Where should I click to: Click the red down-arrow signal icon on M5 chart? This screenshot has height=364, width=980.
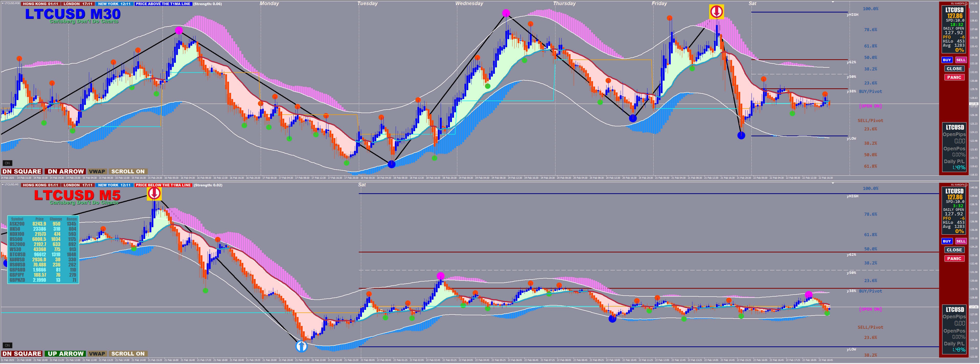point(154,193)
